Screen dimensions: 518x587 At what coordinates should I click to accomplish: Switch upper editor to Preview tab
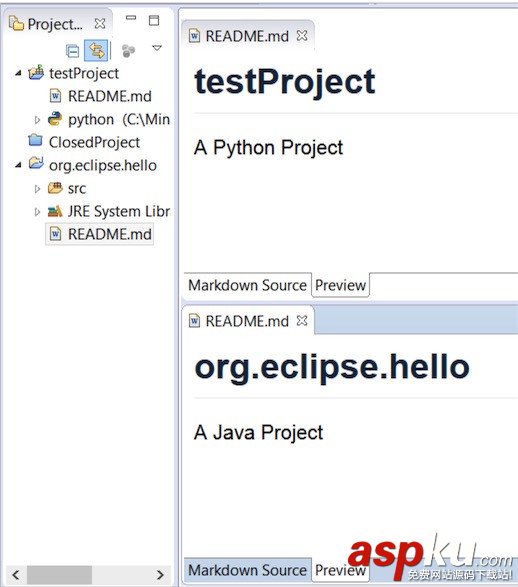tap(340, 285)
